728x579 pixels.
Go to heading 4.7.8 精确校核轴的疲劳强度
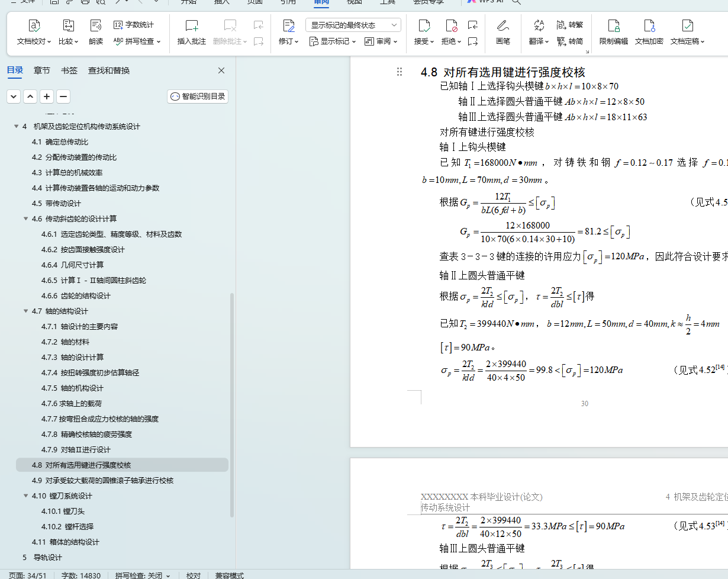tap(86, 435)
